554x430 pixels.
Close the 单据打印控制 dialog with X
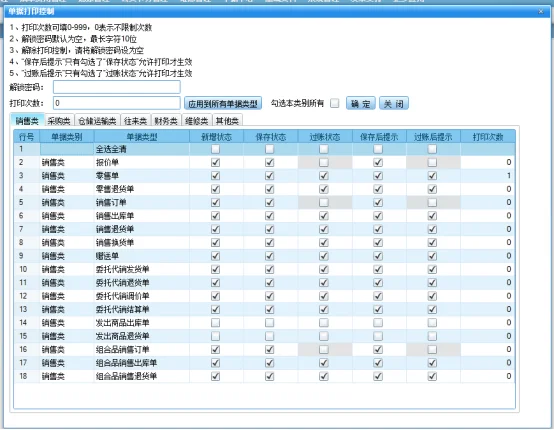pos(541,12)
